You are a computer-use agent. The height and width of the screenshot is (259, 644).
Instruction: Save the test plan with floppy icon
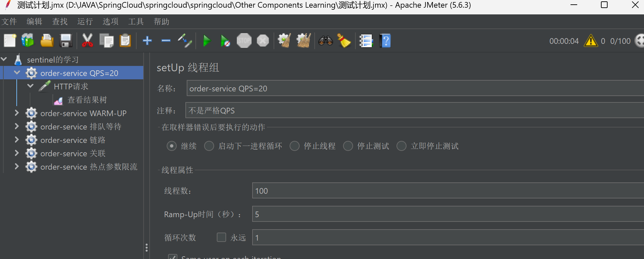tap(66, 41)
